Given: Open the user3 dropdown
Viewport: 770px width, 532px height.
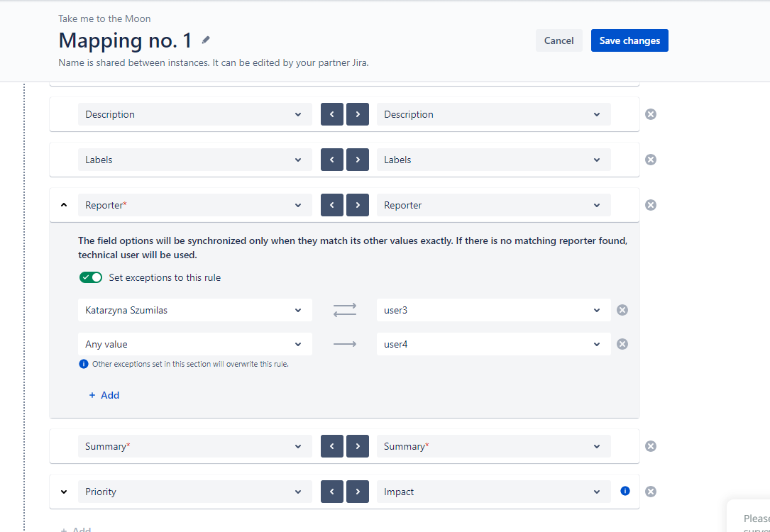Looking at the screenshot, I should [x=493, y=310].
